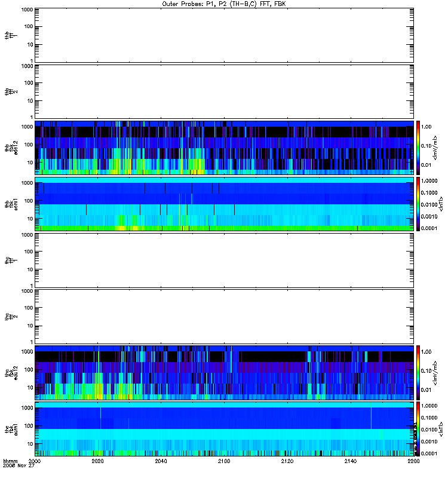Click '1.00' on the thb edc12 colorbar
This screenshot has height=478, width=448.
(426, 127)
